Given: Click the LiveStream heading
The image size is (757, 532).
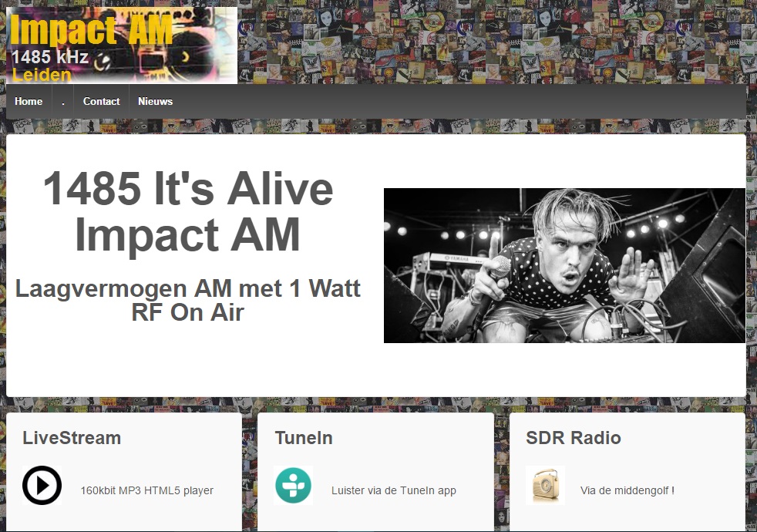Looking at the screenshot, I should pos(72,438).
